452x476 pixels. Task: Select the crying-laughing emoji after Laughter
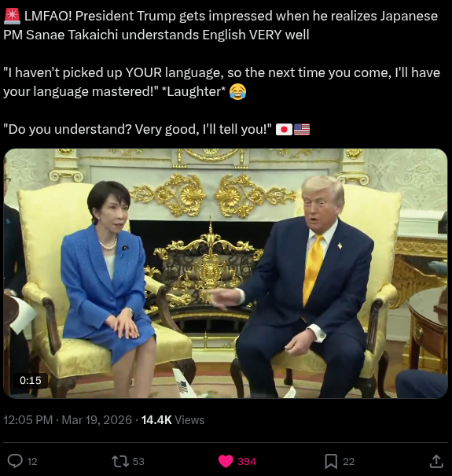237,91
